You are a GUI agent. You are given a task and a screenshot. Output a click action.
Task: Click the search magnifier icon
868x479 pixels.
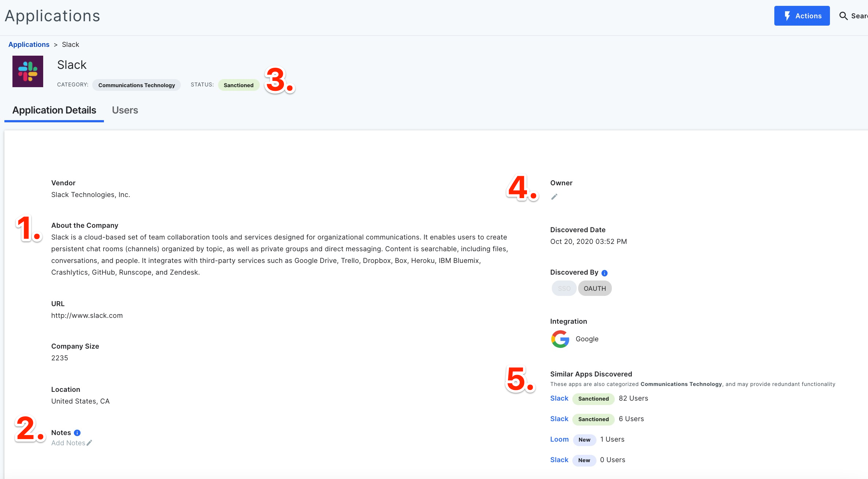tap(843, 16)
